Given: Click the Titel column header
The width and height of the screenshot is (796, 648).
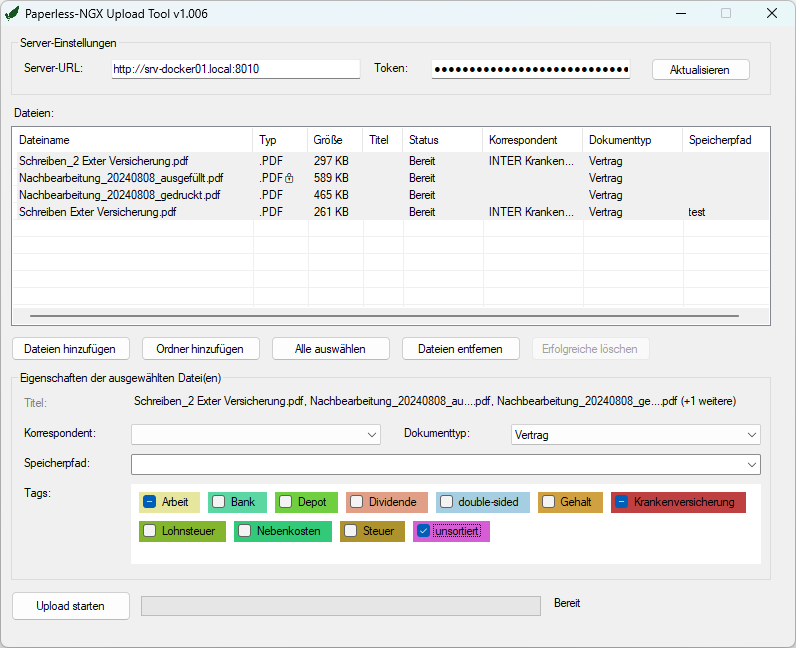Looking at the screenshot, I should [383, 140].
